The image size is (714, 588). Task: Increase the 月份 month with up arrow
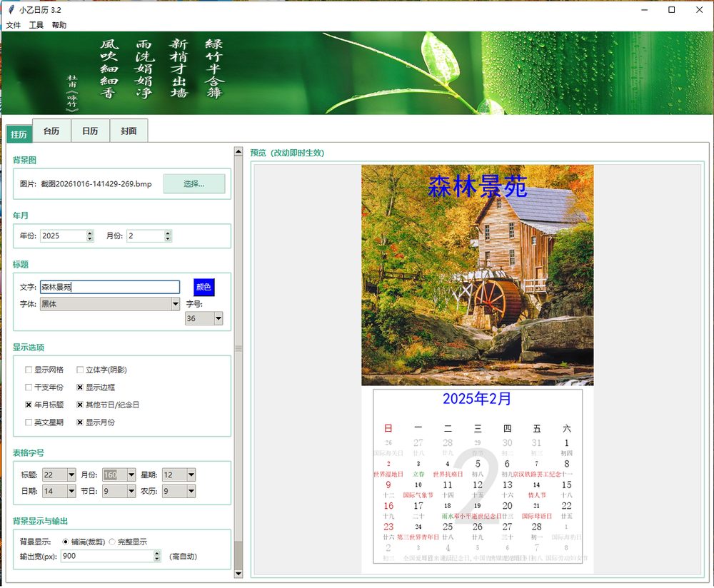168,233
